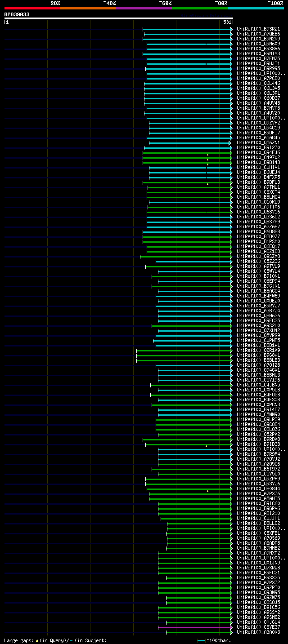The height and width of the screenshot is (644, 288).
Task: Select the UniRef100_A5AHI5 label
Action: tap(258, 498)
